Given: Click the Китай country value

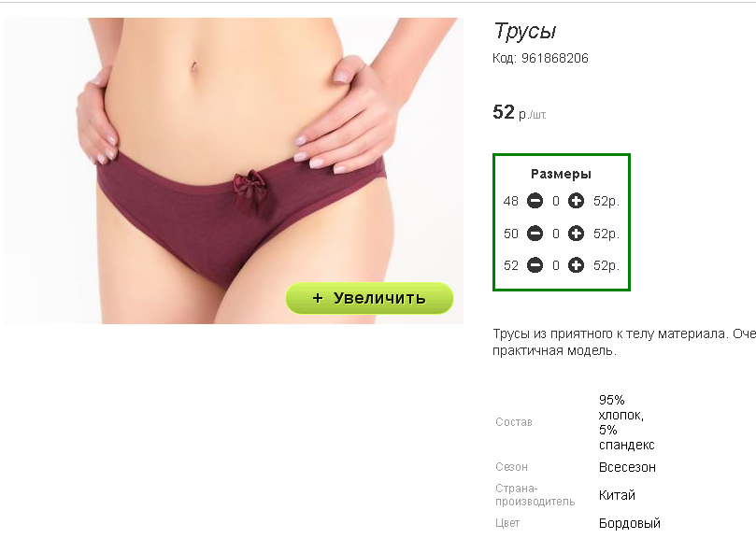Looking at the screenshot, I should coord(617,495).
